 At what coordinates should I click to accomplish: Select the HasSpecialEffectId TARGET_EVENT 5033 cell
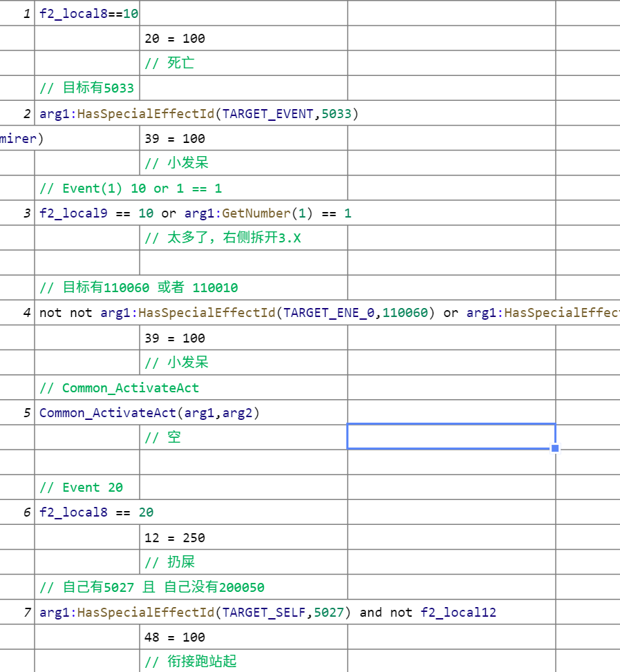pos(199,113)
